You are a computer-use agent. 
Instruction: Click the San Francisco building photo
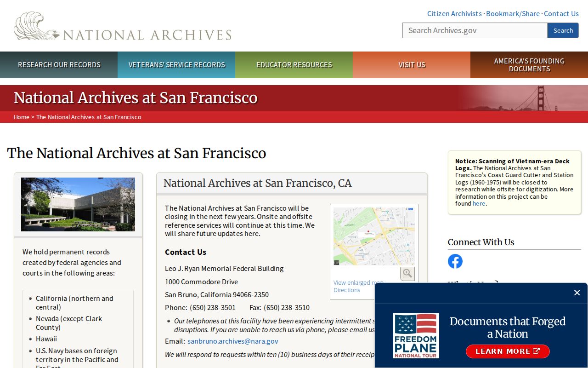78,204
